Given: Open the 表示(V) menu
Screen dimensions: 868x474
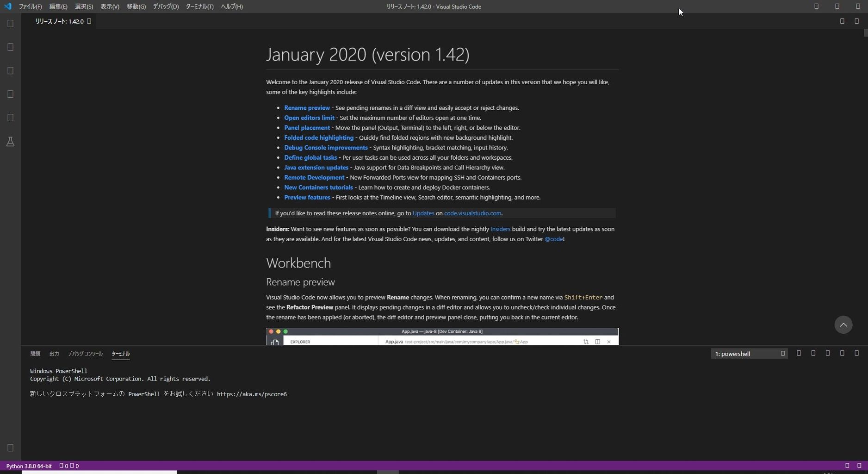Looking at the screenshot, I should click(x=110, y=6).
